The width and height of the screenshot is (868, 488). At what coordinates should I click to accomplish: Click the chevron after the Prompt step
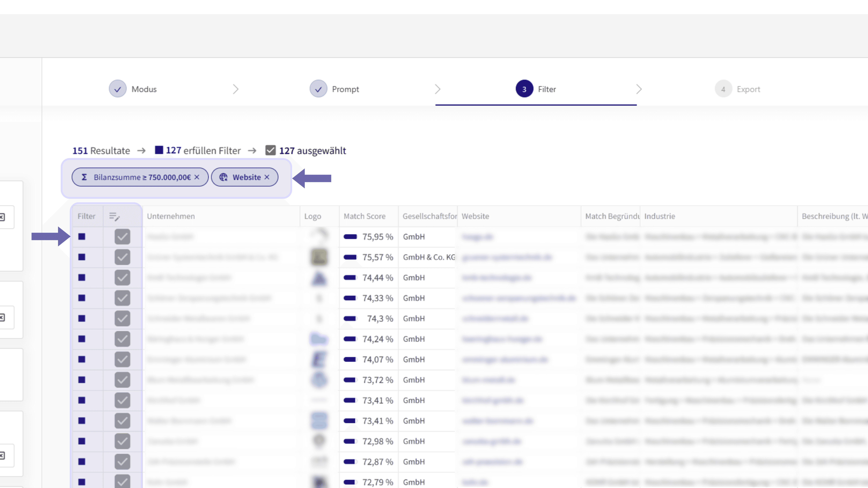click(437, 89)
